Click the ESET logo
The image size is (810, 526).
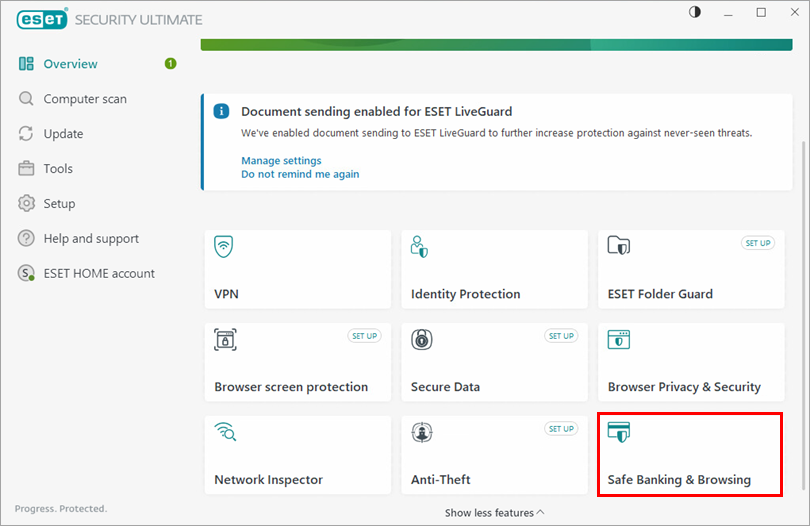point(42,19)
